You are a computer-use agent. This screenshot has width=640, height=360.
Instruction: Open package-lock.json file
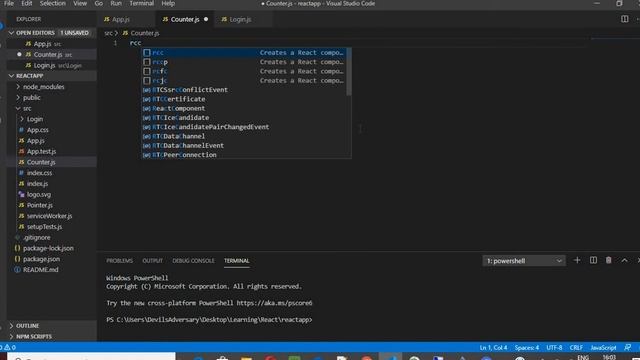pyautogui.click(x=51, y=248)
